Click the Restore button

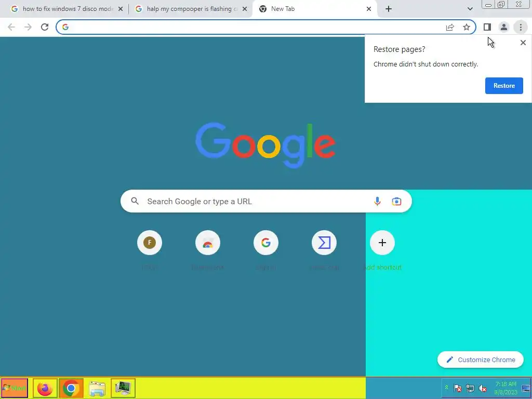[x=504, y=86]
